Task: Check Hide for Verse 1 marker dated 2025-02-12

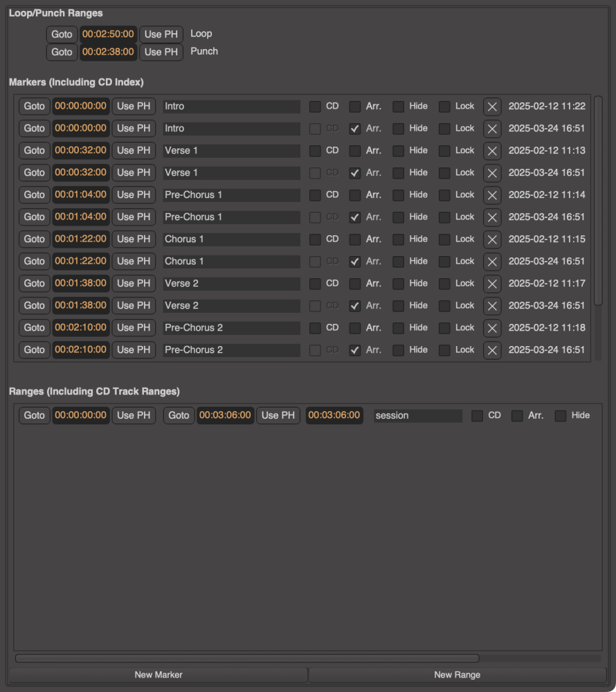Action: pyautogui.click(x=399, y=150)
